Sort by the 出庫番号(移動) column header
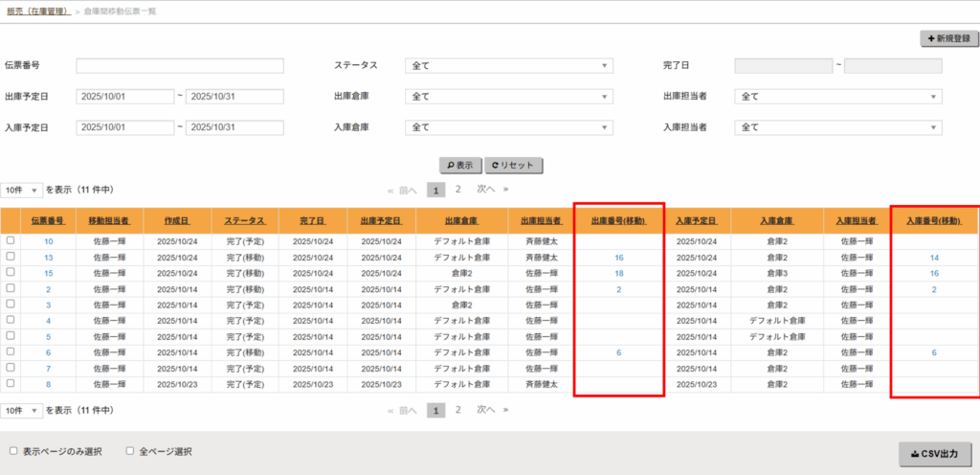Viewport: 980px width, 475px height. tap(618, 220)
